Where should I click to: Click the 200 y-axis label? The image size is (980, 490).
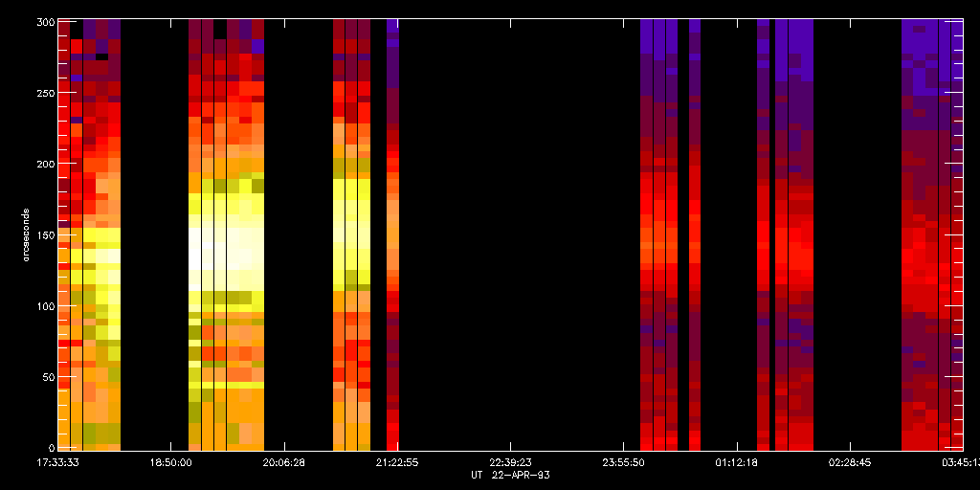pos(46,164)
